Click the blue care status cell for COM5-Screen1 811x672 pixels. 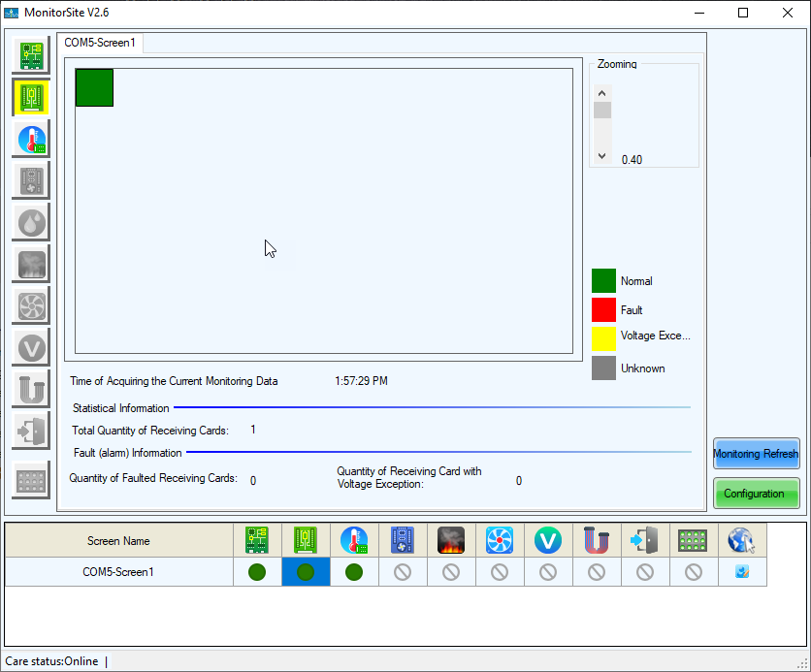coord(741,572)
